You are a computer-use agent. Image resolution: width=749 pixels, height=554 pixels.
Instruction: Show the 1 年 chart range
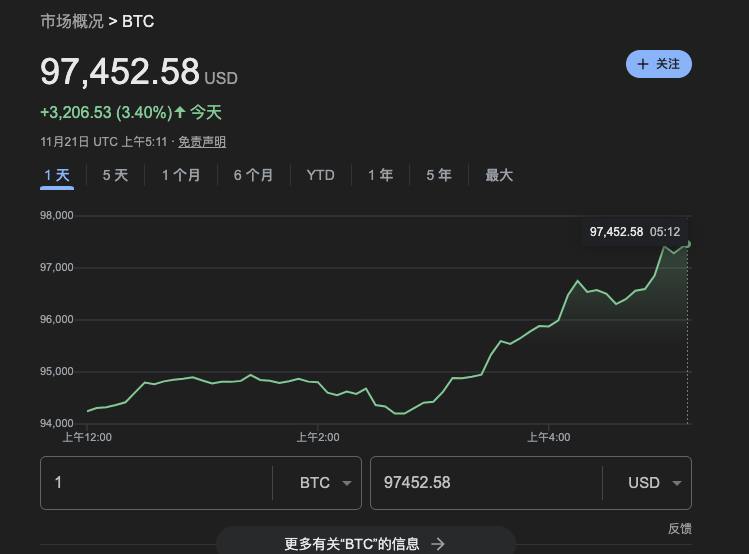pos(380,175)
